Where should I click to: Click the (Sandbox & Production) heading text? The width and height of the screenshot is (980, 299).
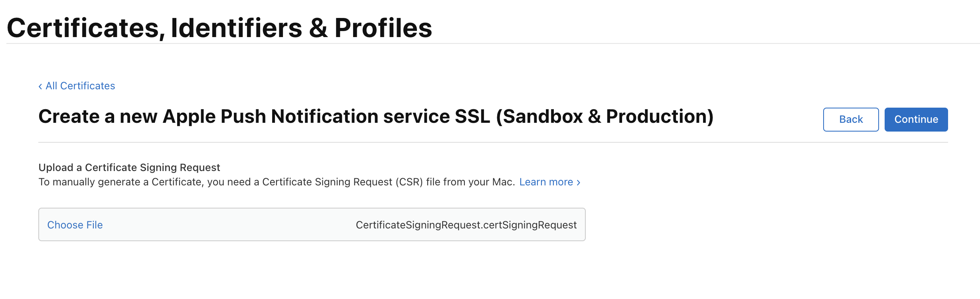(x=605, y=116)
